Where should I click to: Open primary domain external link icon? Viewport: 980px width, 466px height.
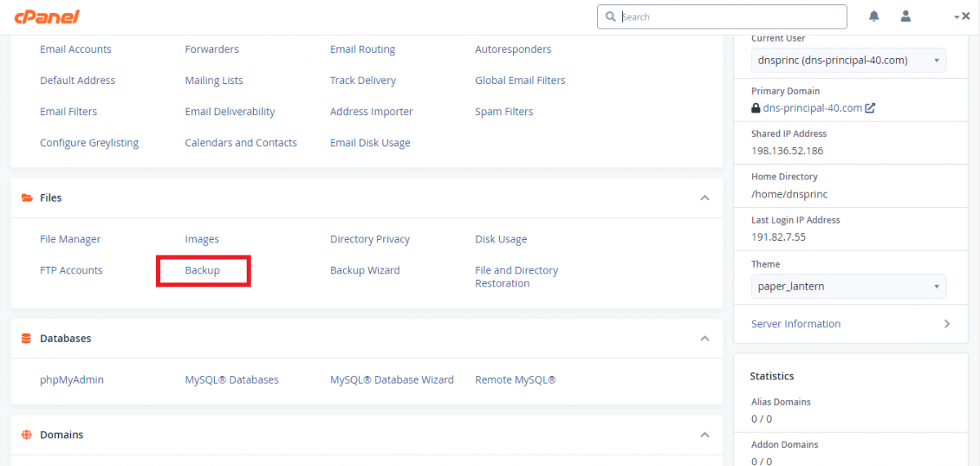pos(871,108)
